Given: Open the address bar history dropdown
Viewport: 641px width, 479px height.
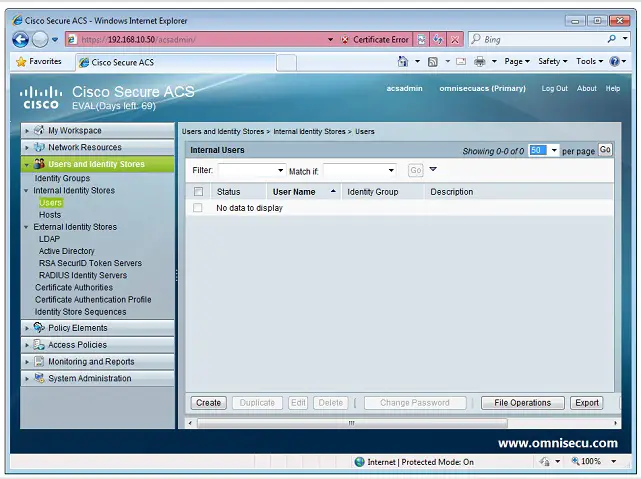Looking at the screenshot, I should click(x=330, y=40).
